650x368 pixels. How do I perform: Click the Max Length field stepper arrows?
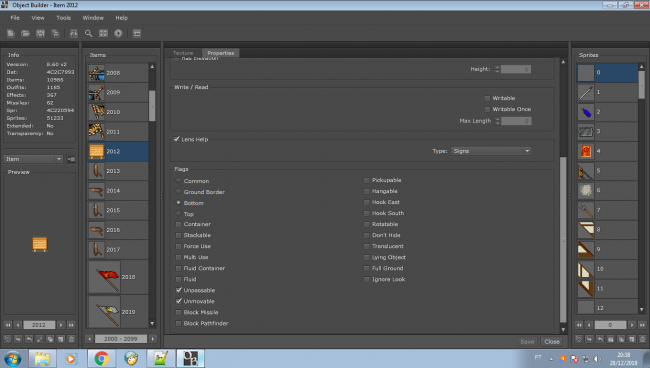click(x=497, y=121)
